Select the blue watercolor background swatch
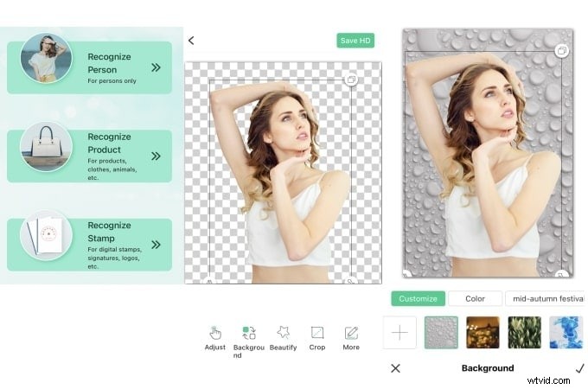Image resolution: width=588 pixels, height=389 pixels. coord(566,332)
